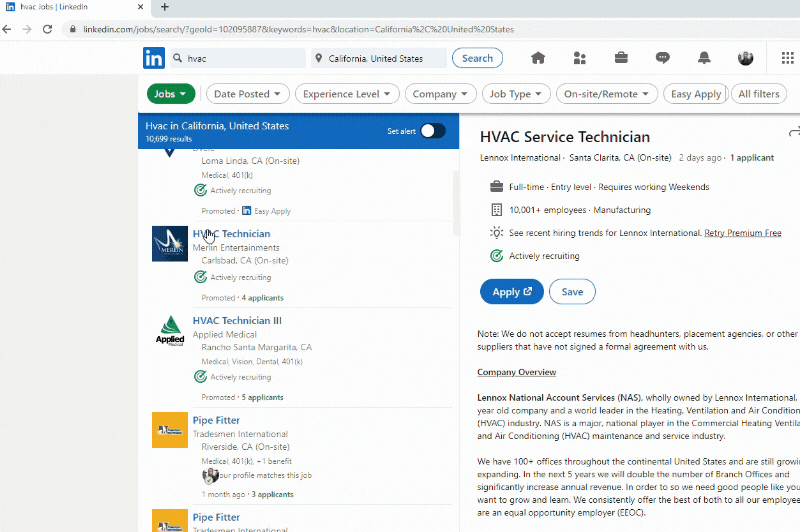Viewport: 800px width, 532px height.
Task: Open a new browser tab
Action: point(164,7)
